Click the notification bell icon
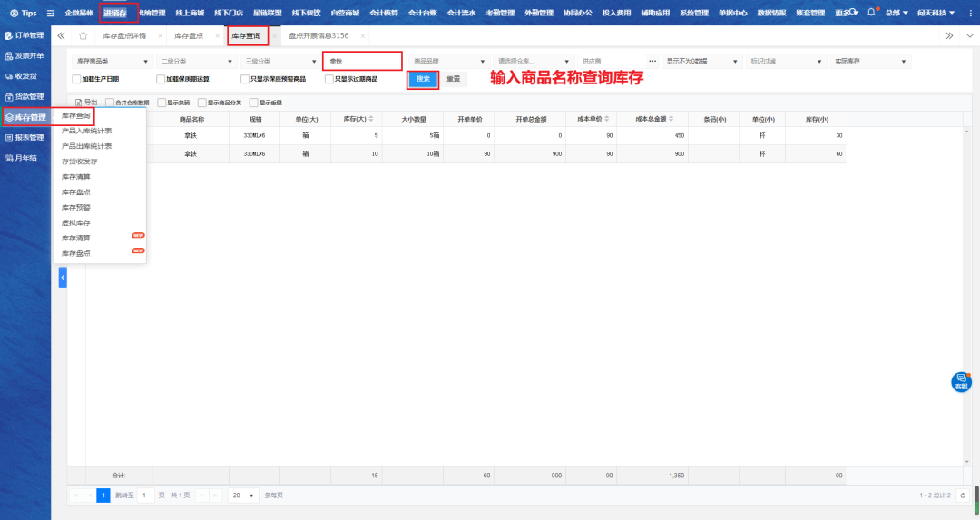Viewport: 980px width, 520px height. 871,13
